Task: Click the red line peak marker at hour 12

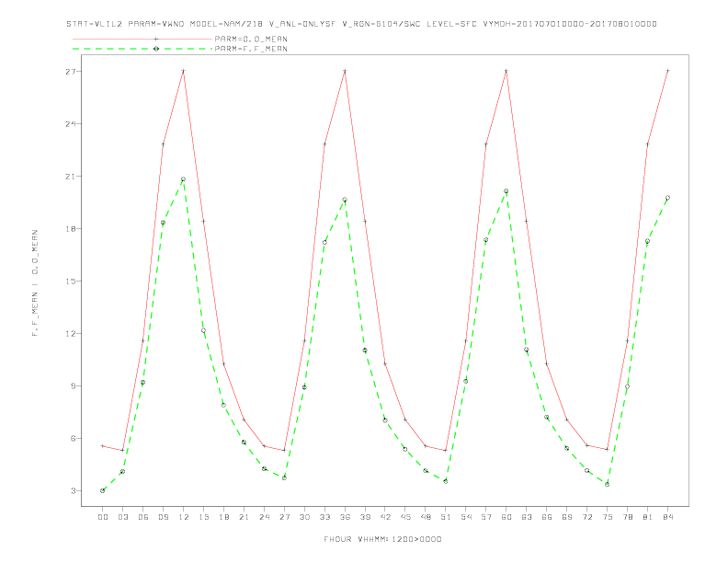Action: click(184, 71)
